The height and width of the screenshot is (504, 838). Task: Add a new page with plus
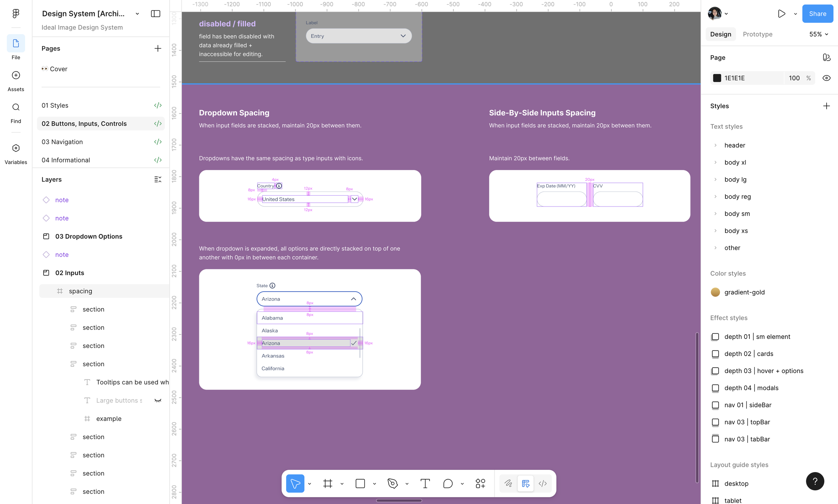158,49
